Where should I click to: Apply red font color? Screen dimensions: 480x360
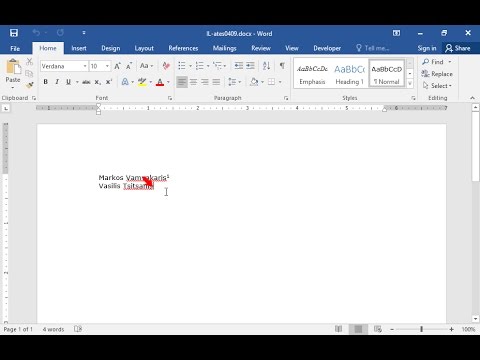click(160, 82)
